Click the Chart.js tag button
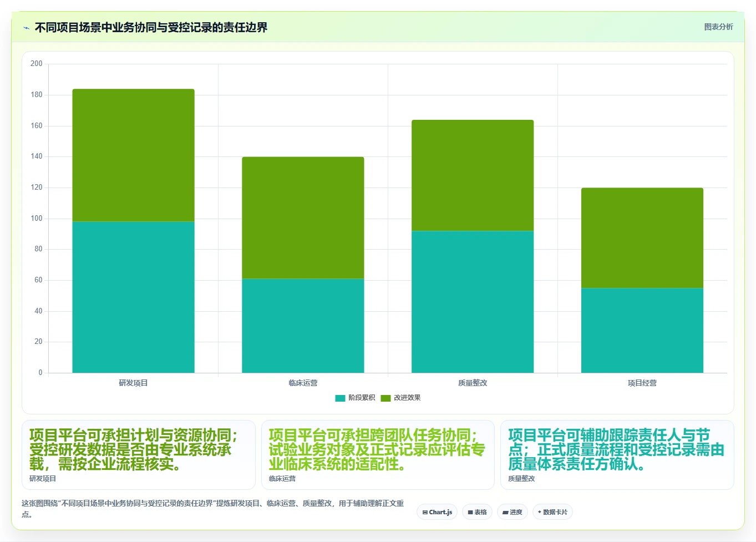Viewport: 756px width, 542px height. pyautogui.click(x=437, y=512)
